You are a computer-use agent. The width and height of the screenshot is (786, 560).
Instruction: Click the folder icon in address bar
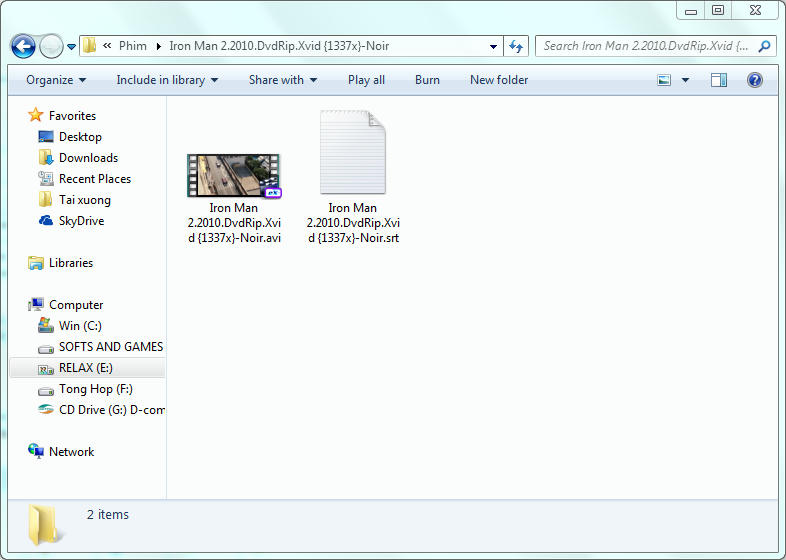coord(90,46)
